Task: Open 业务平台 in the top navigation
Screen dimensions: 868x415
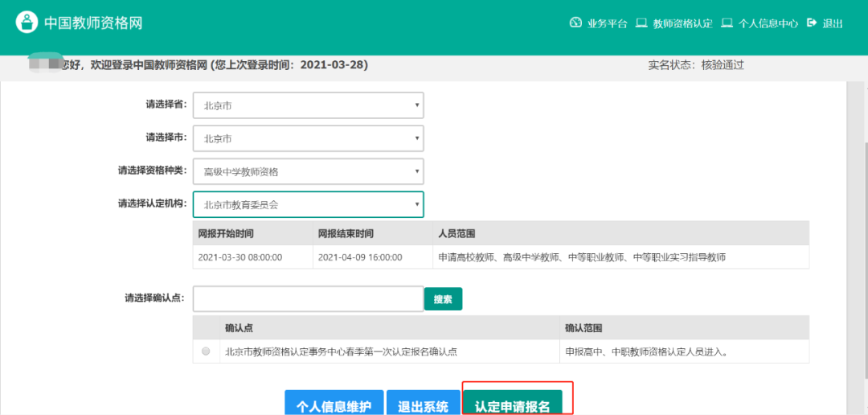Action: point(607,23)
